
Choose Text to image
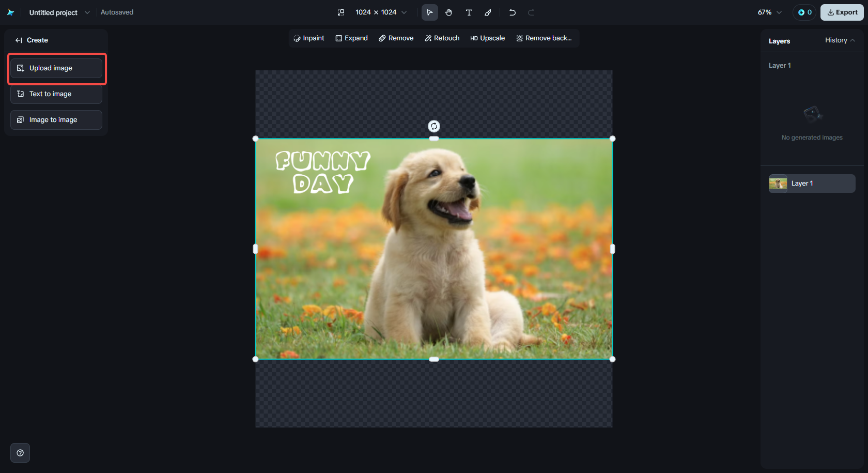[x=56, y=94]
